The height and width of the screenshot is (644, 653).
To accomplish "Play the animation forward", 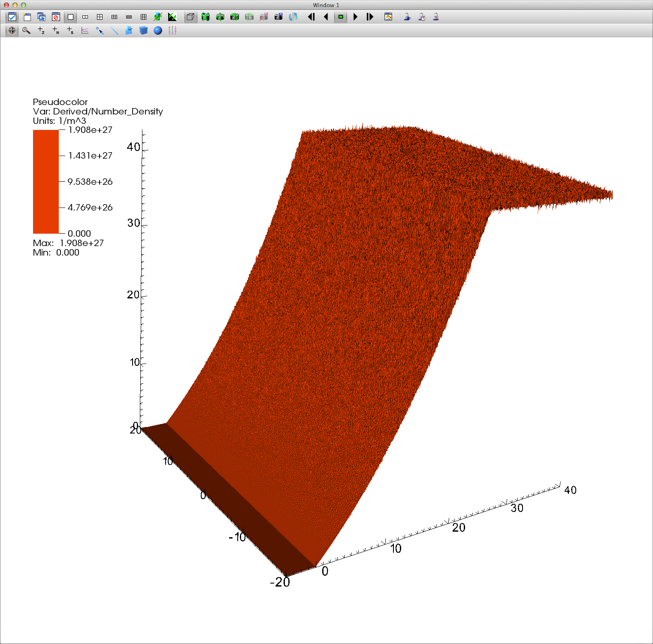I will [355, 17].
